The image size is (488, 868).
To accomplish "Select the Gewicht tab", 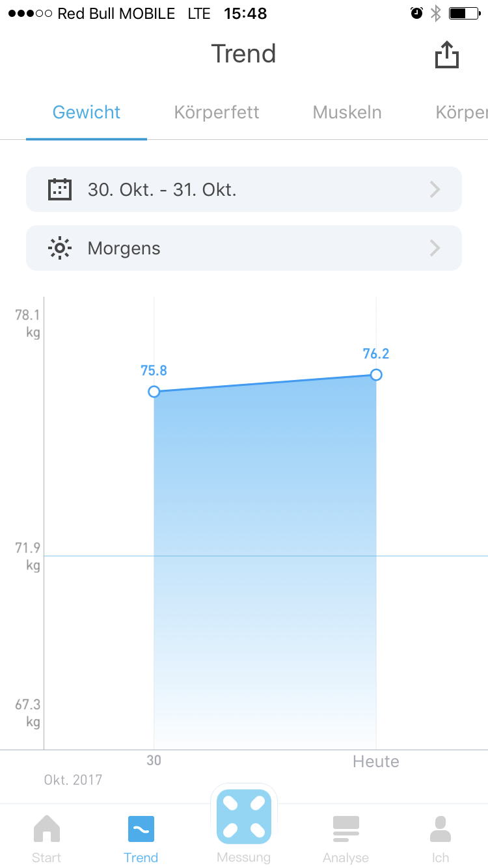I will click(x=87, y=112).
